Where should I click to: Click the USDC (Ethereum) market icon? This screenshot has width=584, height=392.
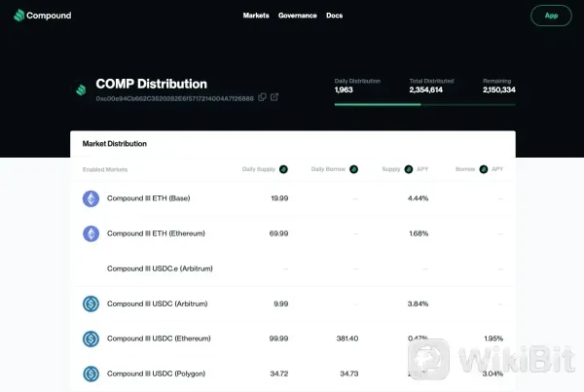coord(91,339)
